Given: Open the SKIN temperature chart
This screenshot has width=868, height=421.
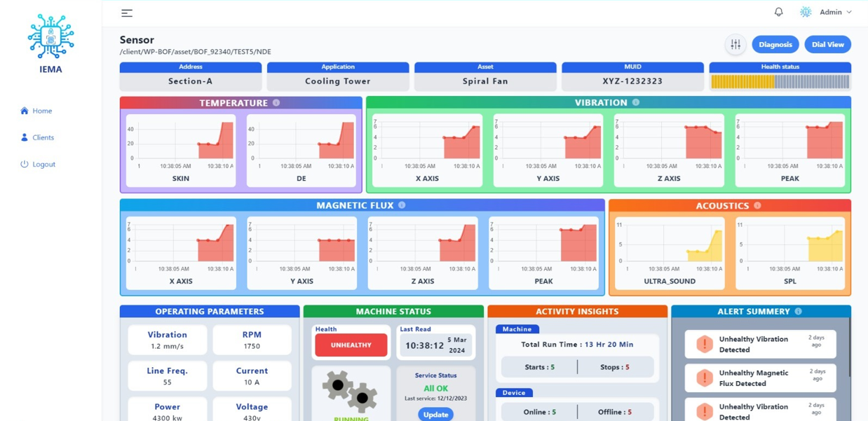Looking at the screenshot, I should point(181,150).
